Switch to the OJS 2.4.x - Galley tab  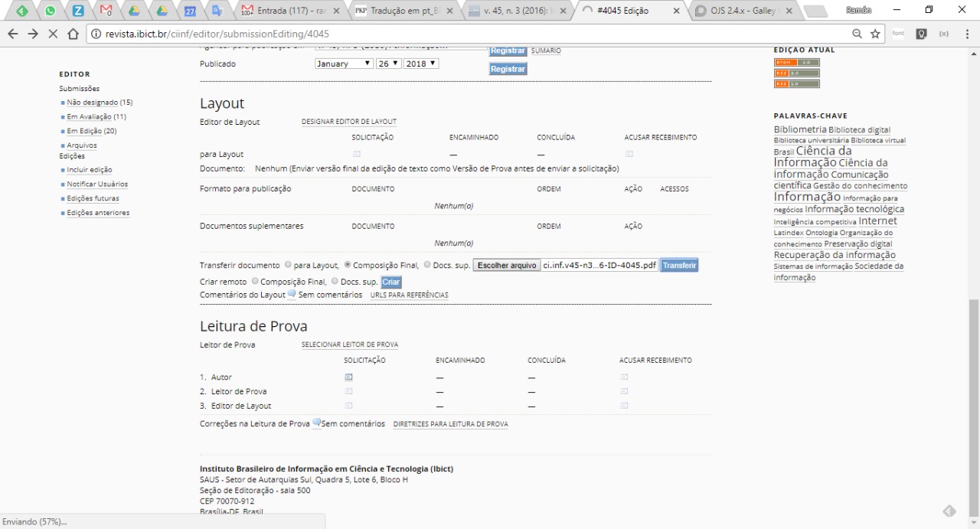coord(743,11)
